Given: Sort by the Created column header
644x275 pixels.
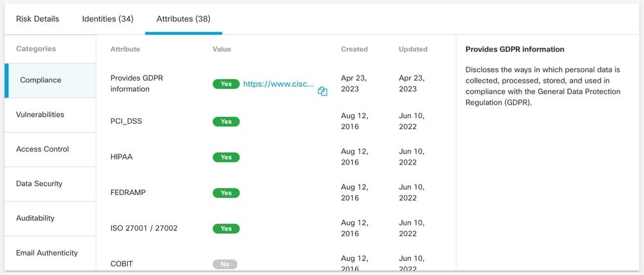Looking at the screenshot, I should (x=354, y=49).
